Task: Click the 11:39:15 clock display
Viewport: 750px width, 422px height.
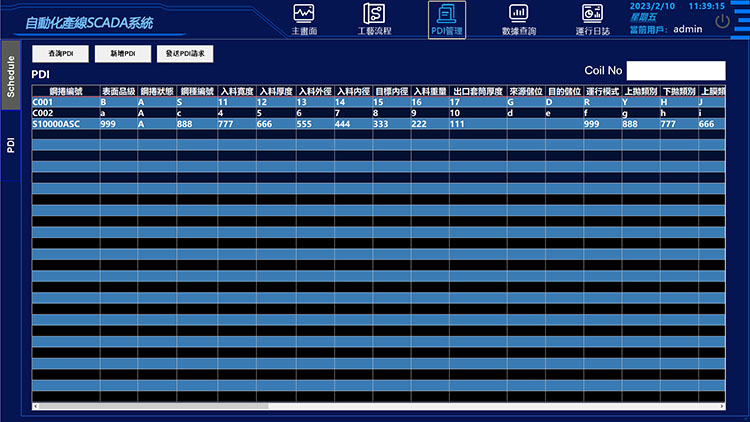Action: tap(706, 6)
